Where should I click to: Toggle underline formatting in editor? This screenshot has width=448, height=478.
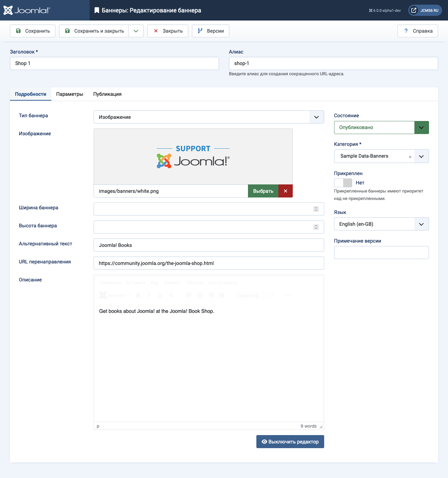[x=160, y=295]
